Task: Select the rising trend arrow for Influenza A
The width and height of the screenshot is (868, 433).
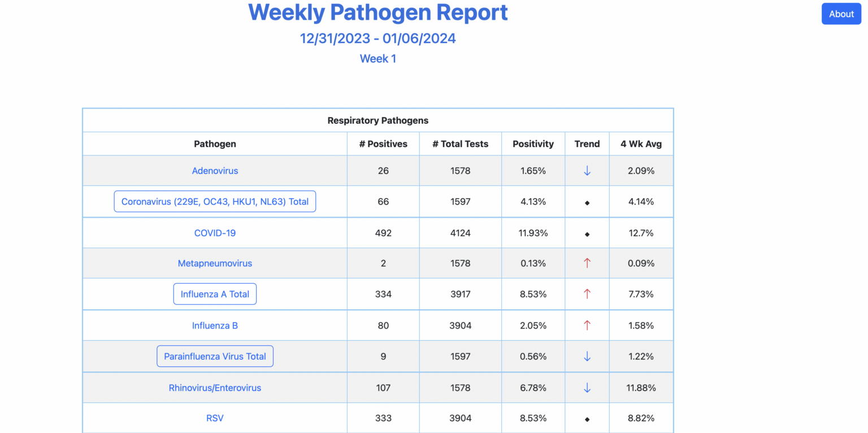Action: (x=587, y=294)
